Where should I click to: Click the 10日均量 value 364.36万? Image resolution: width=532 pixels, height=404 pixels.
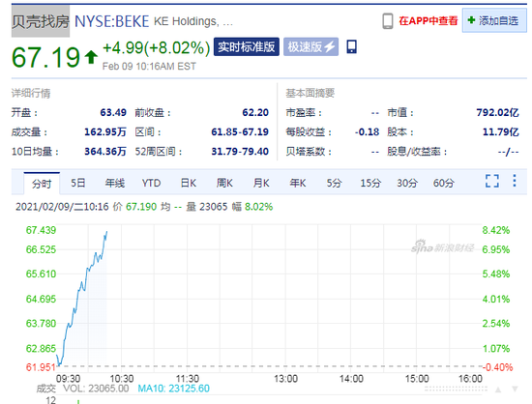click(105, 151)
